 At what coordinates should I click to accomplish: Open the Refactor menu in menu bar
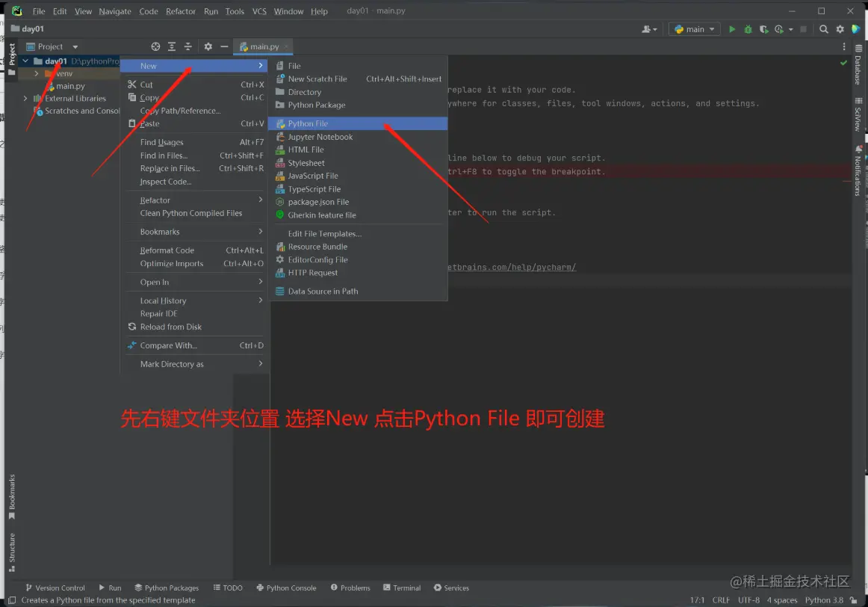tap(181, 11)
